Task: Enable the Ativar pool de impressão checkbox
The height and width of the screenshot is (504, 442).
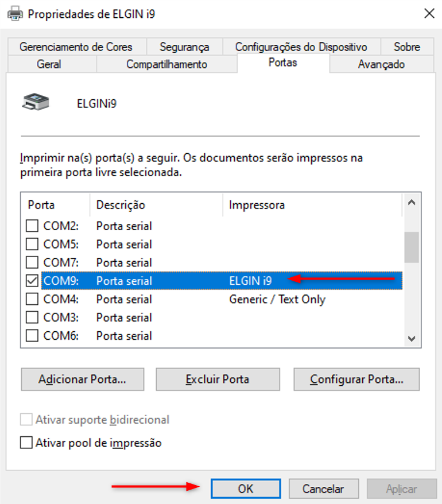Action: (x=26, y=443)
